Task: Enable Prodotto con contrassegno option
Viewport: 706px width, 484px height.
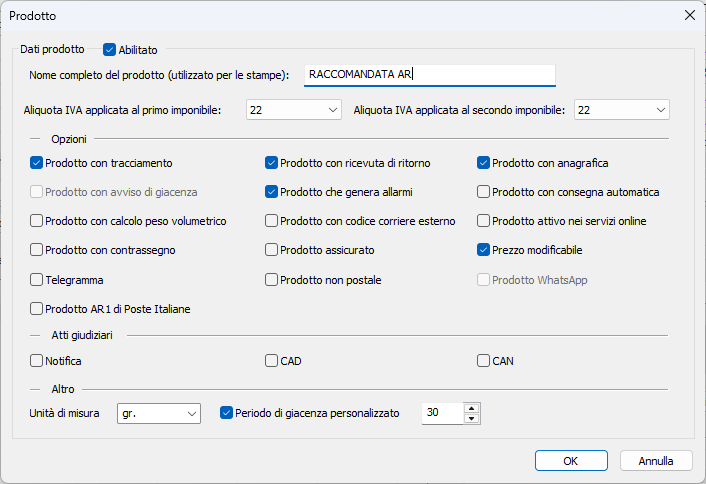Action: [x=37, y=250]
